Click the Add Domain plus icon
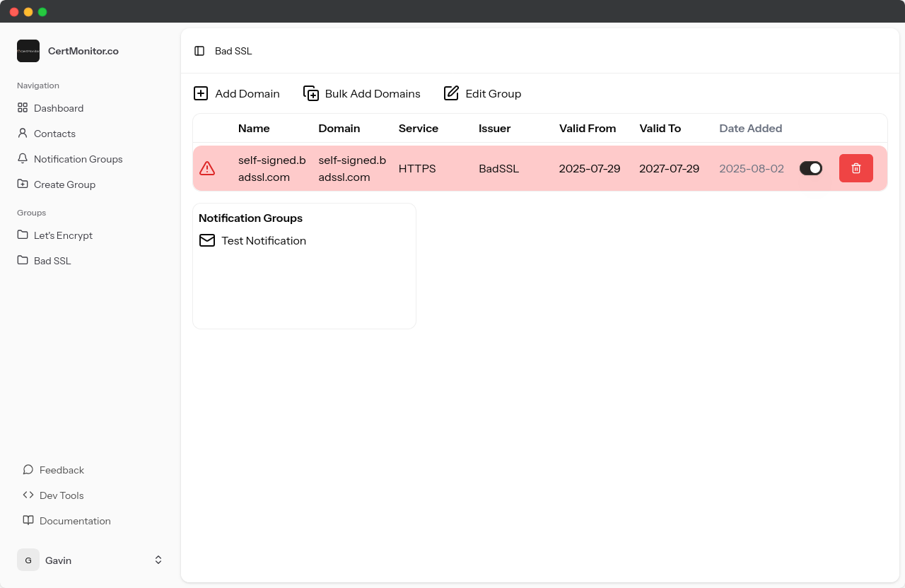 [x=201, y=93]
